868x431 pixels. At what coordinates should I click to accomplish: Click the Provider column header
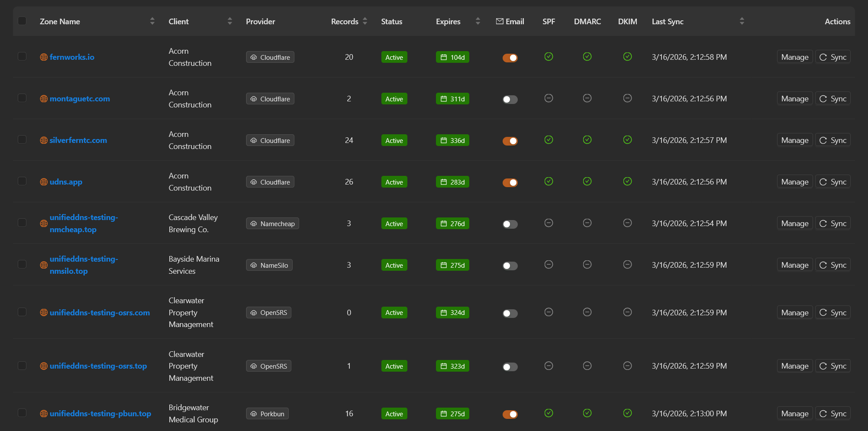pyautogui.click(x=261, y=22)
